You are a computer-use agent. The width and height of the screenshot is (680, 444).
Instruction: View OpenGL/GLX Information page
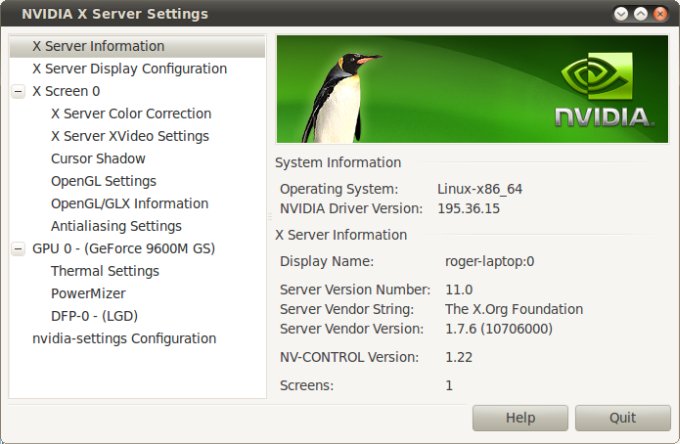[x=129, y=204]
